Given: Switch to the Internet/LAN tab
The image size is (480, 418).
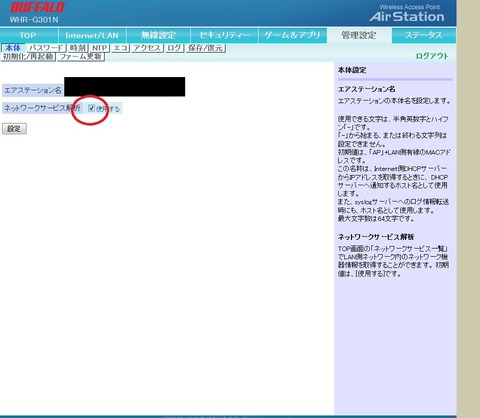Looking at the screenshot, I should [92, 35].
